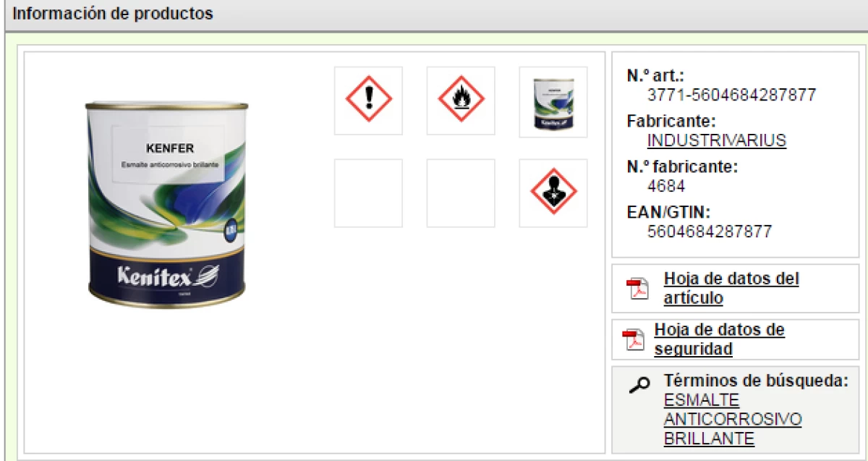Open the INDUSTRIVARIUS manufacturer link
868x461 pixels.
[x=716, y=140]
